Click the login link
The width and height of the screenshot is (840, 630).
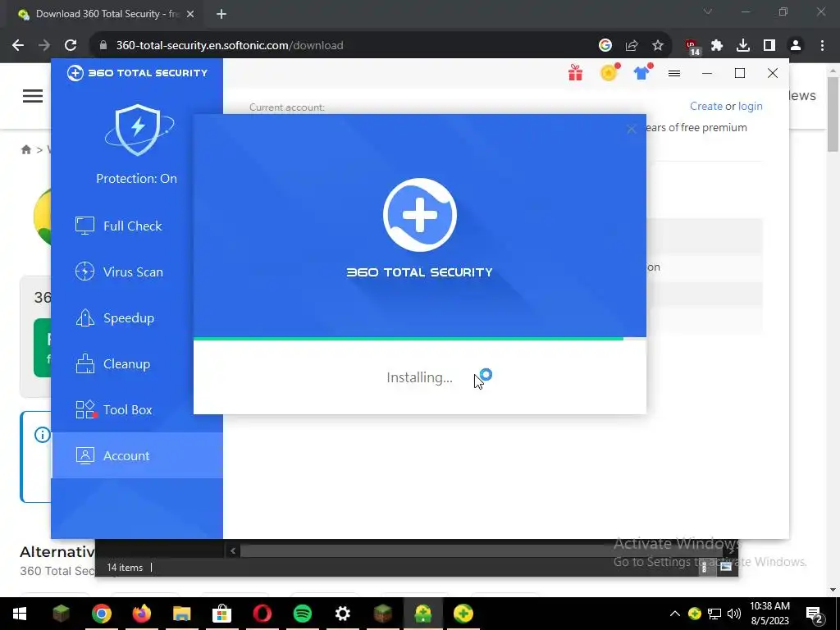(750, 106)
